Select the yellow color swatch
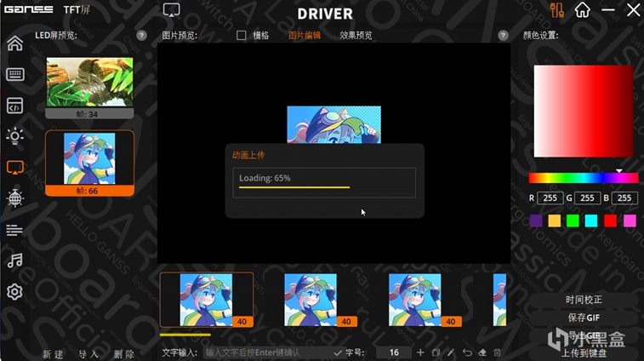The width and height of the screenshot is (644, 361). 555,221
